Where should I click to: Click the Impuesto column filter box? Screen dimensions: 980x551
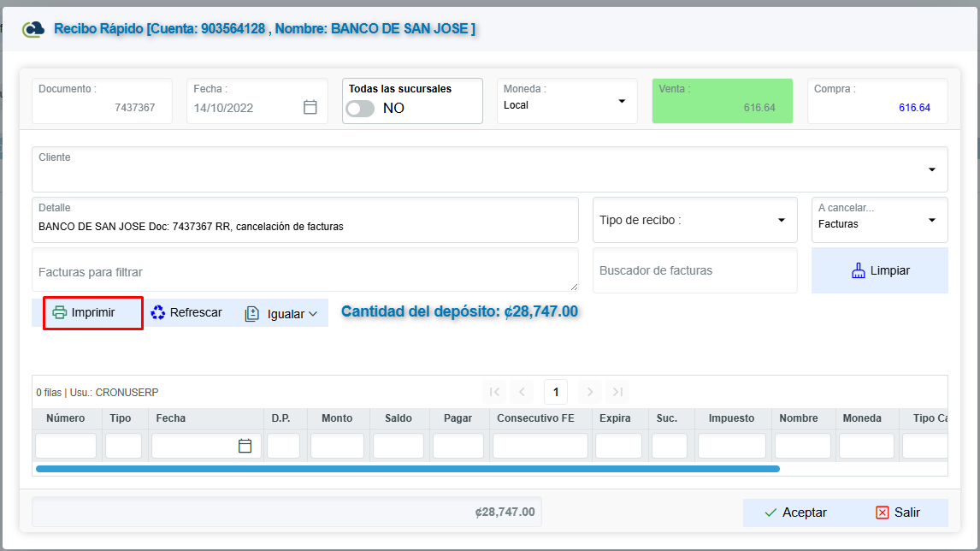coord(732,446)
